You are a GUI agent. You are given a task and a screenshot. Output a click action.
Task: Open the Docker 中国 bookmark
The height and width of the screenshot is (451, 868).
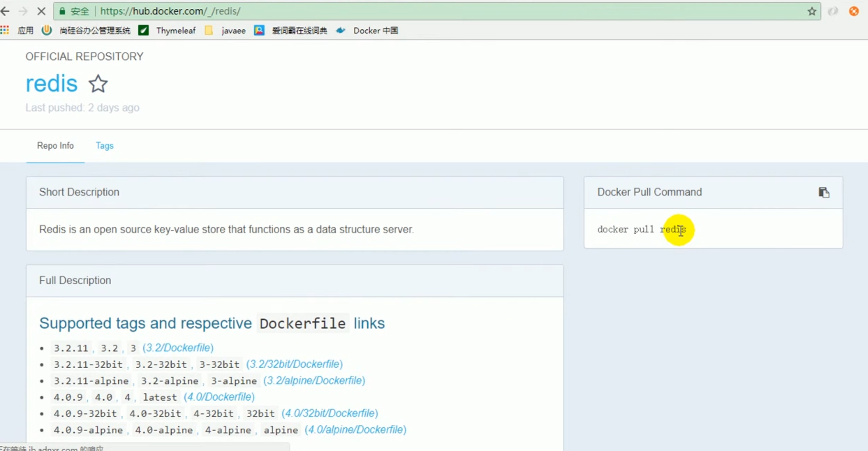pos(375,30)
